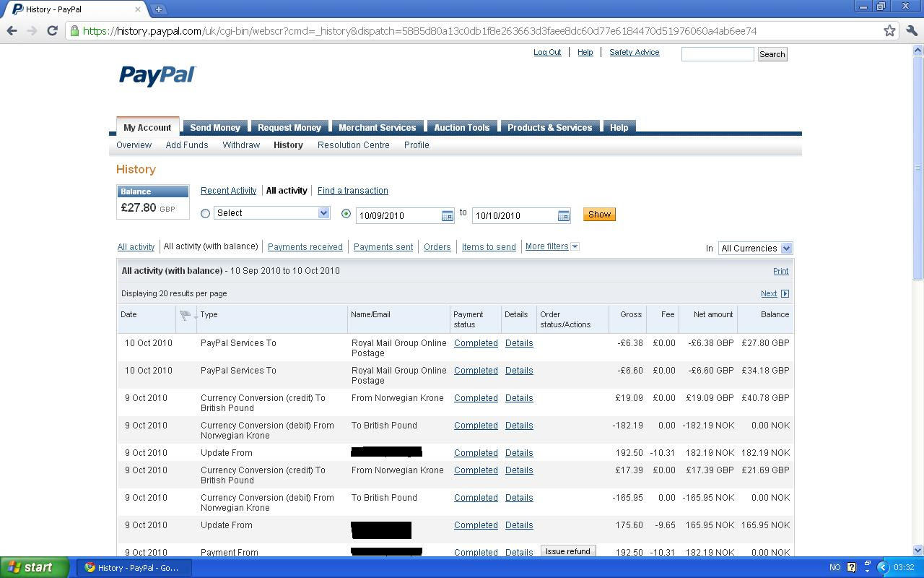
Task: Click the Issue refund button
Action: point(568,551)
